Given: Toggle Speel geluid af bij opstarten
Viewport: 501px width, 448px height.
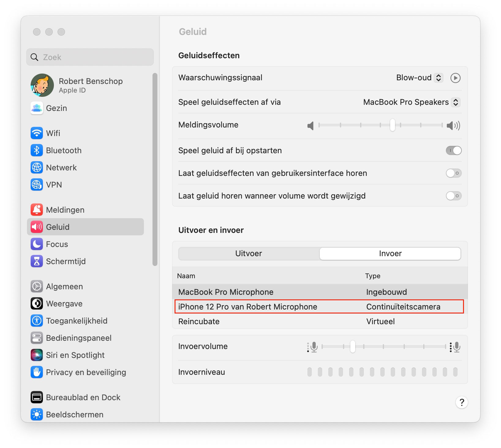Looking at the screenshot, I should click(454, 150).
